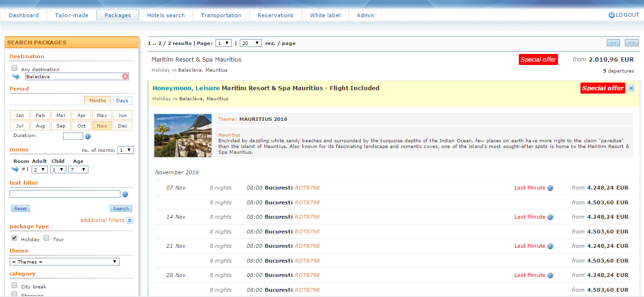Clear the Balaclava destination with red X icon
Viewport: 644px width, 297px height.
click(x=125, y=76)
